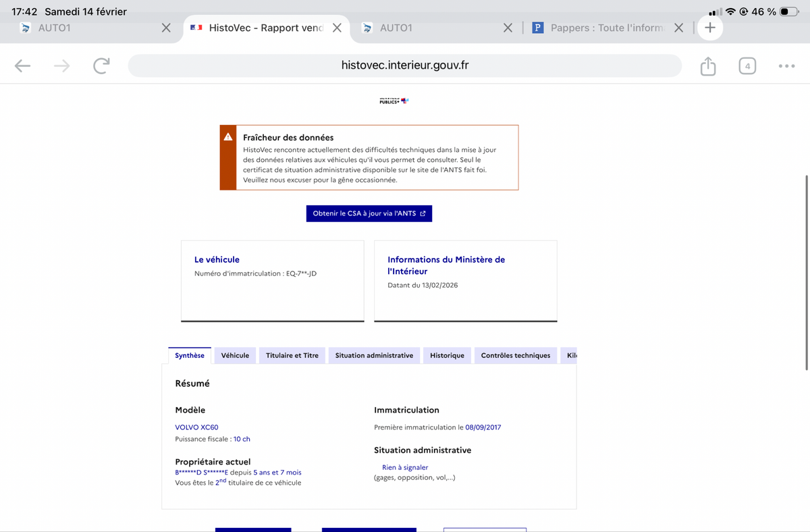
Task: Click the 5 ans et 7 mois duration
Action: coord(277,473)
